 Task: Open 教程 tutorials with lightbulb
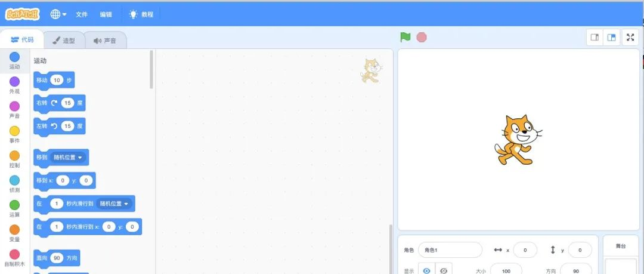(141, 14)
